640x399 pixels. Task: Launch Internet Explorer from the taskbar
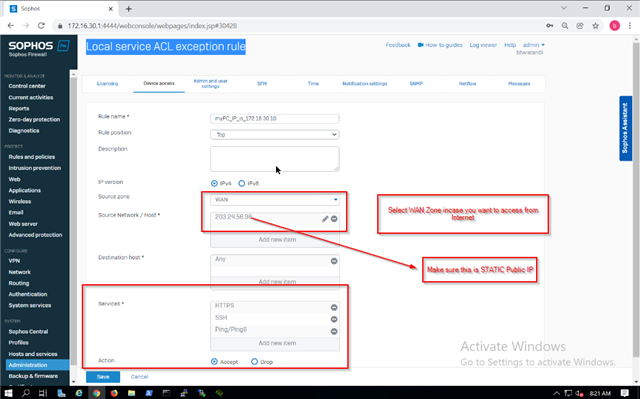[x=79, y=393]
